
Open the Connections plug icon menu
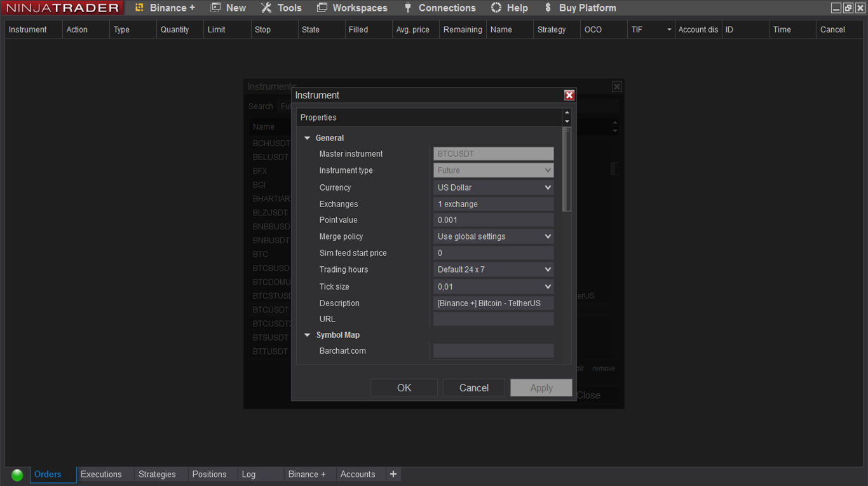407,8
